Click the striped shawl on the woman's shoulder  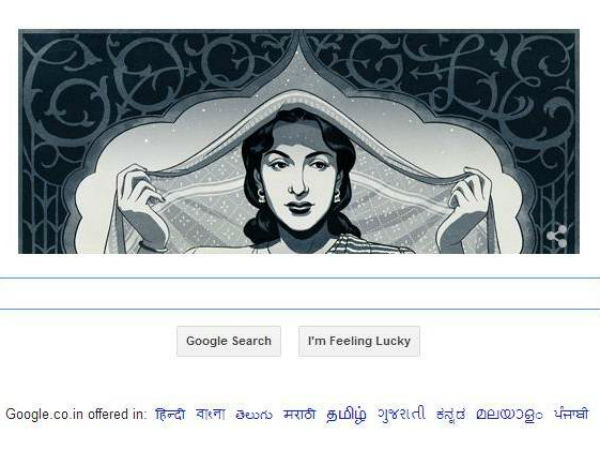367,245
